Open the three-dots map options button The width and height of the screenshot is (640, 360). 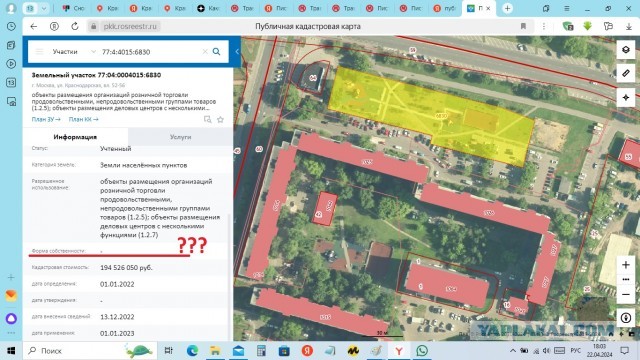point(626,280)
